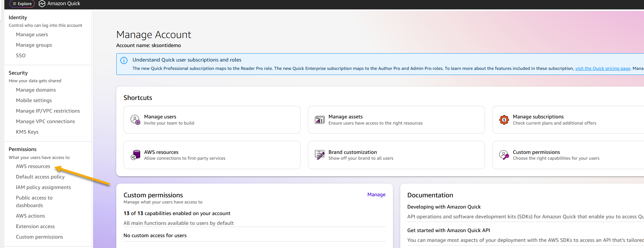Click the Shortcuts section heading
The height and width of the screenshot is (248, 644).
click(x=138, y=98)
